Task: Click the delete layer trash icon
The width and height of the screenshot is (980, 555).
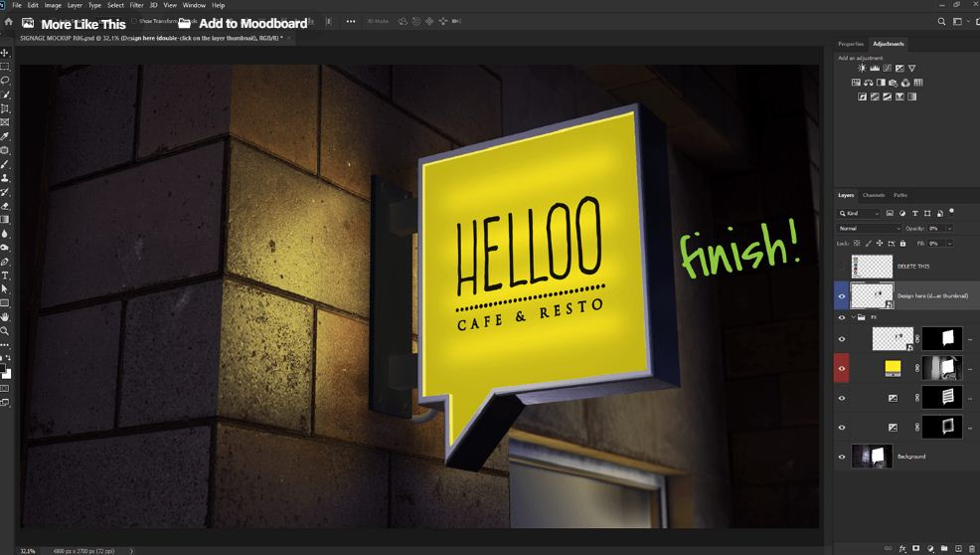Action: [x=971, y=549]
